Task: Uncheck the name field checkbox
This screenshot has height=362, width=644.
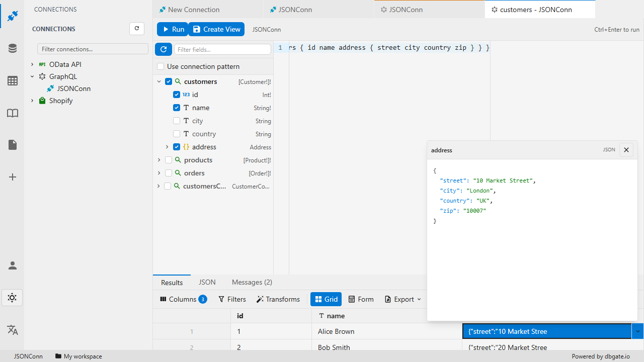Action: tap(177, 108)
